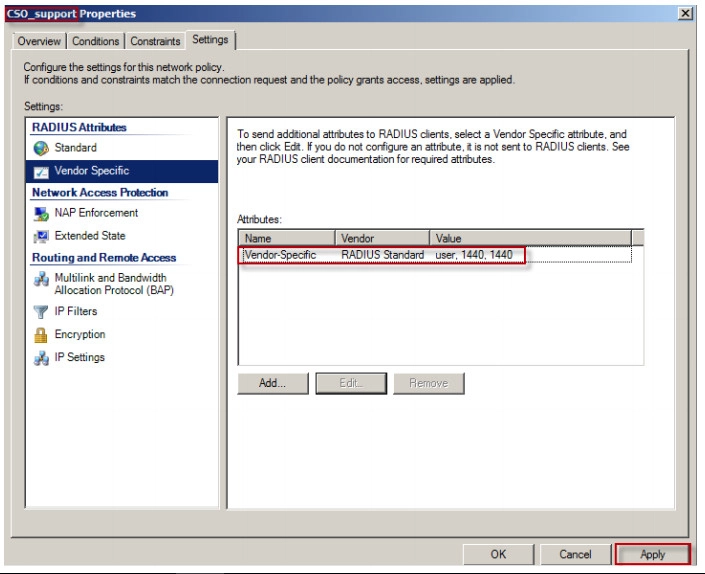
Task: Confirm with the OK button
Action: (498, 554)
